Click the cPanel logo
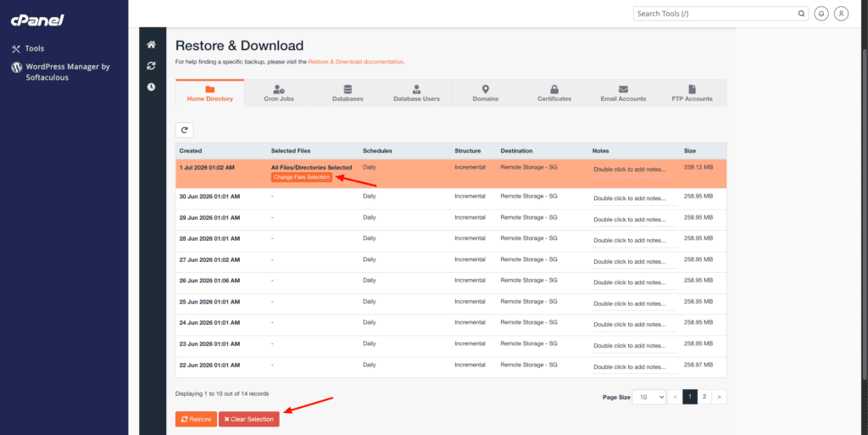The height and width of the screenshot is (435, 868). pos(37,20)
